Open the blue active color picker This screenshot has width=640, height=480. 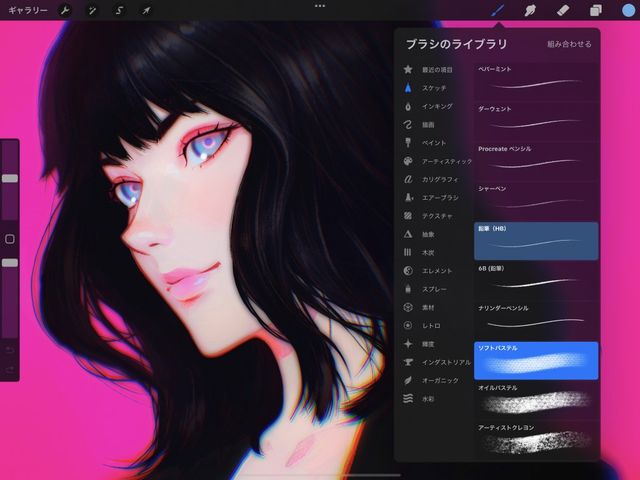point(628,10)
